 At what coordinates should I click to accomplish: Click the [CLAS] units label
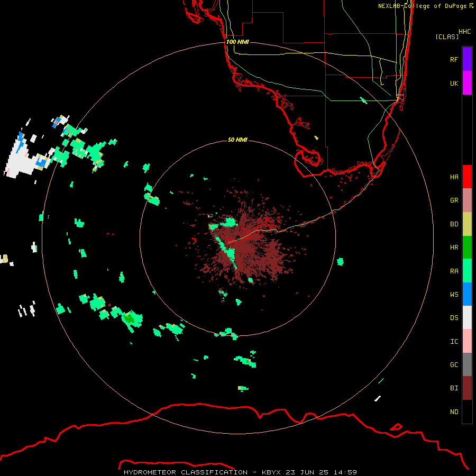tap(447, 36)
